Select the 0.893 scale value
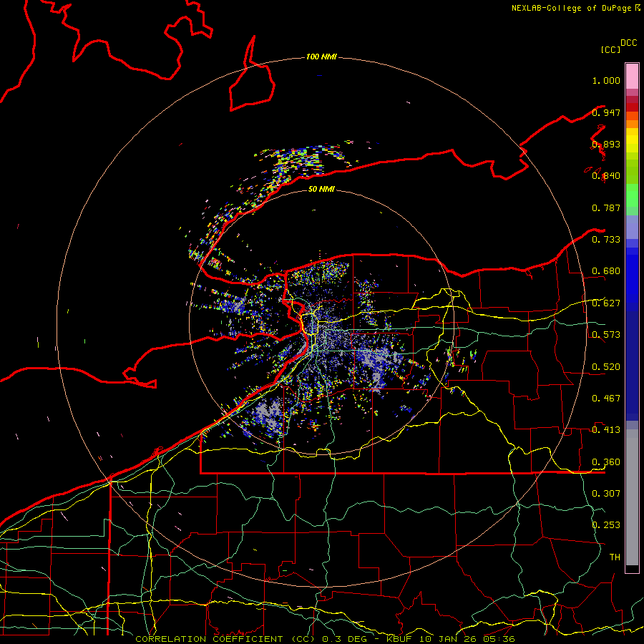Screen dimensions: 644x644 606,144
